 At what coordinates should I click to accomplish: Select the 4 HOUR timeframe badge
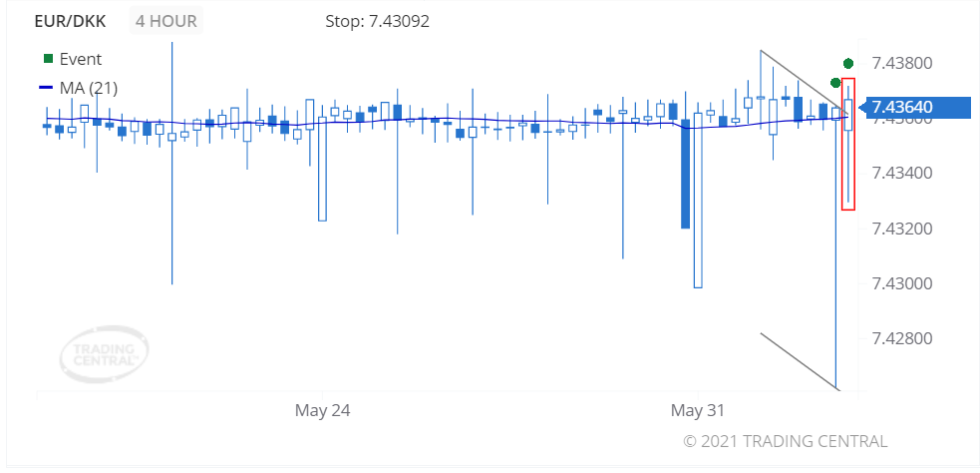coord(166,21)
